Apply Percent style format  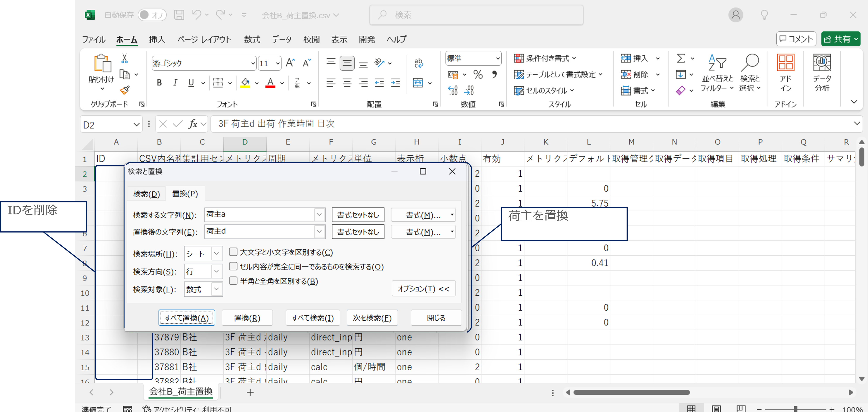tap(478, 74)
